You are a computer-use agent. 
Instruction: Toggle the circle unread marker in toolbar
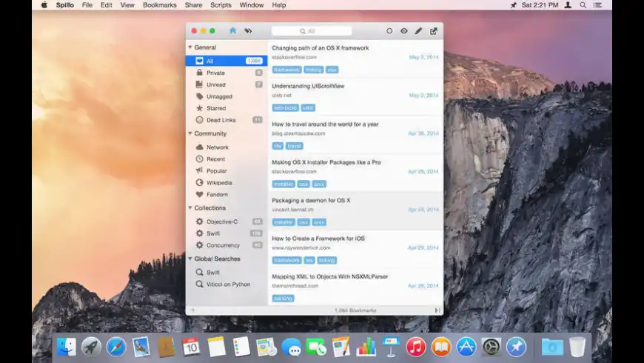389,31
